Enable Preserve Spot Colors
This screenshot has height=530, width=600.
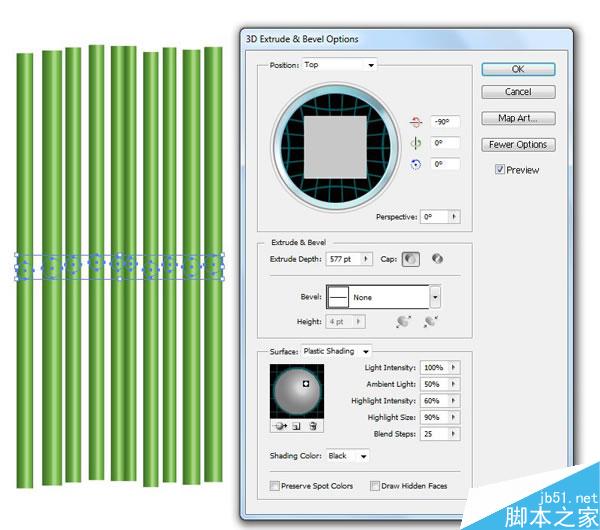[x=274, y=486]
